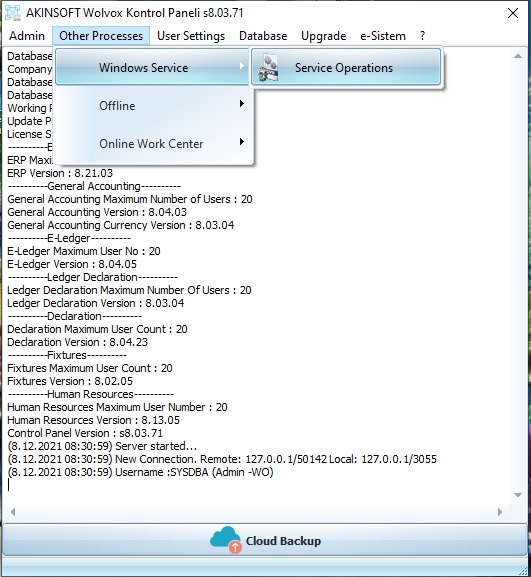This screenshot has height=577, width=531.
Task: Click the '----Ledger Declaration----' section header
Action: point(92,277)
